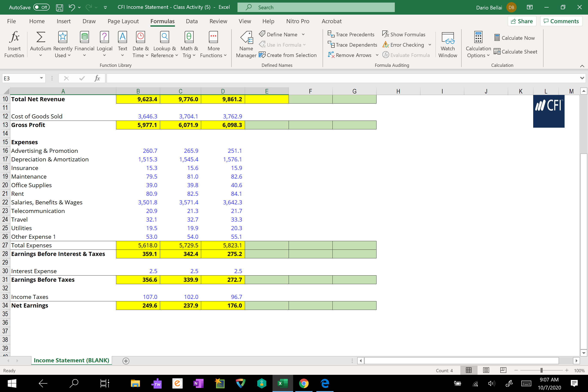Switch to the Home tab
This screenshot has width=588, height=392.
coord(37,21)
